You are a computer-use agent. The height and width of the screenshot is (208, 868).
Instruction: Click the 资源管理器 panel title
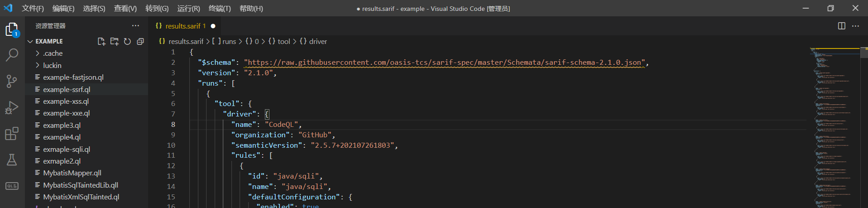coord(50,26)
